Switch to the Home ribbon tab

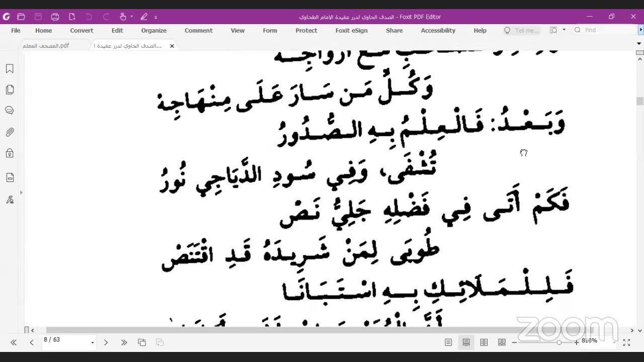point(44,30)
